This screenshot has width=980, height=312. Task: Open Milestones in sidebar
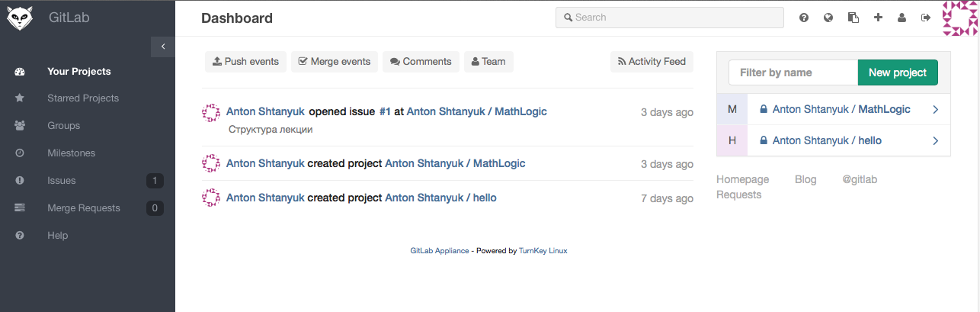[x=71, y=153]
